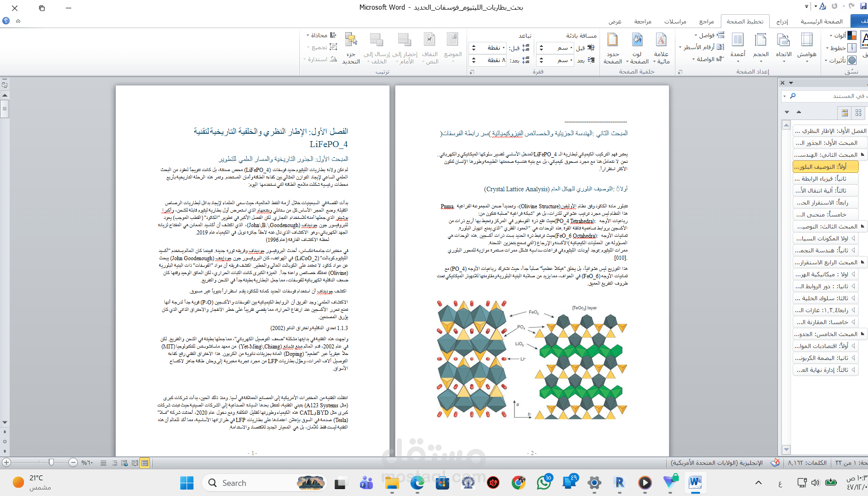868x496 pixels.
Task: Click the theme Effects (تأثيرات) icon
Action: coord(852,60)
